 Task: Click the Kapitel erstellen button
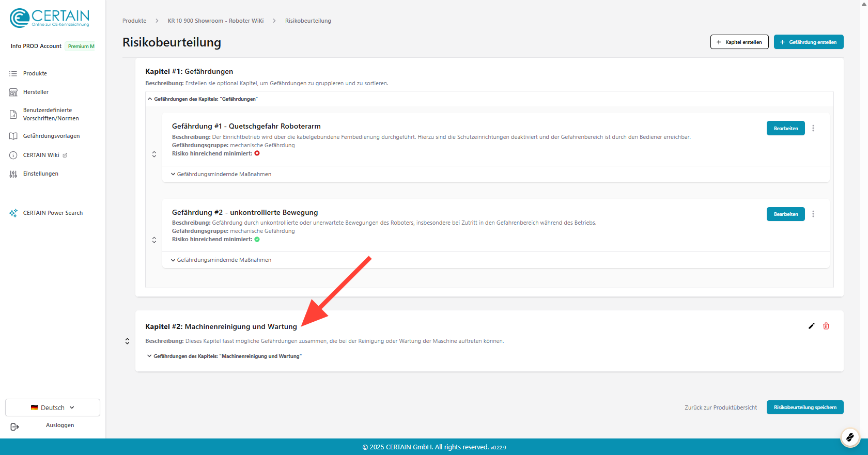tap(739, 42)
